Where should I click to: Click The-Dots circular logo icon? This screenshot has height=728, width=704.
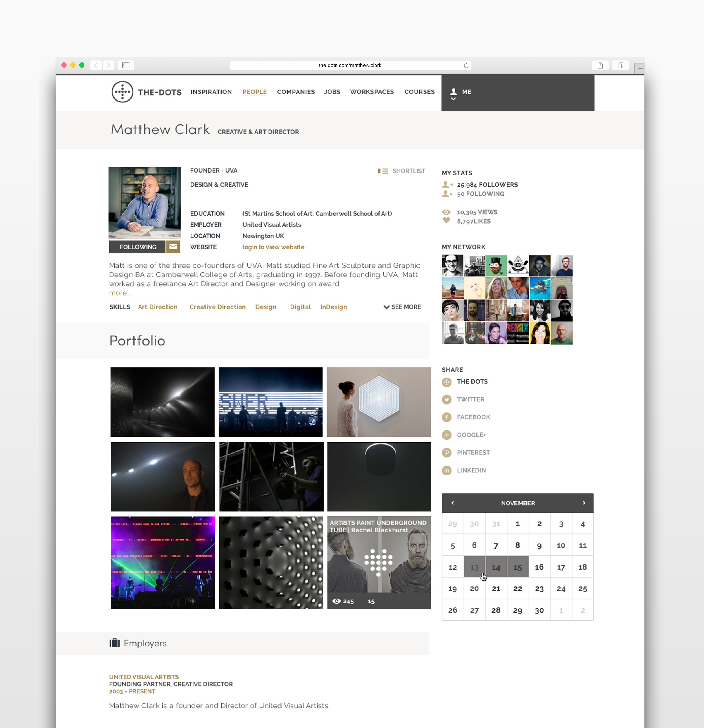[122, 92]
